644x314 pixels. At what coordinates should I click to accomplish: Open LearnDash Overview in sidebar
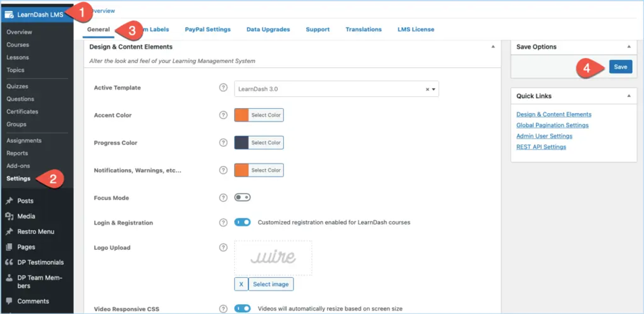pyautogui.click(x=19, y=32)
